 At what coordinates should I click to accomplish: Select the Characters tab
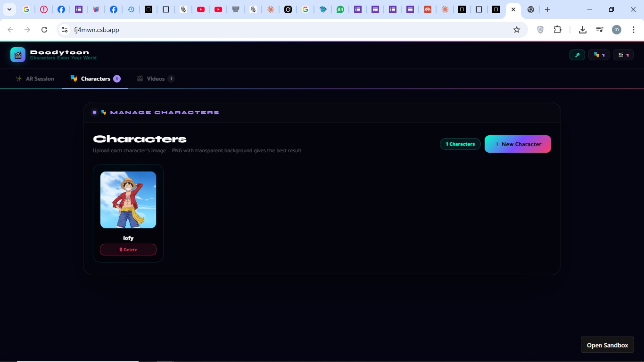(x=95, y=79)
